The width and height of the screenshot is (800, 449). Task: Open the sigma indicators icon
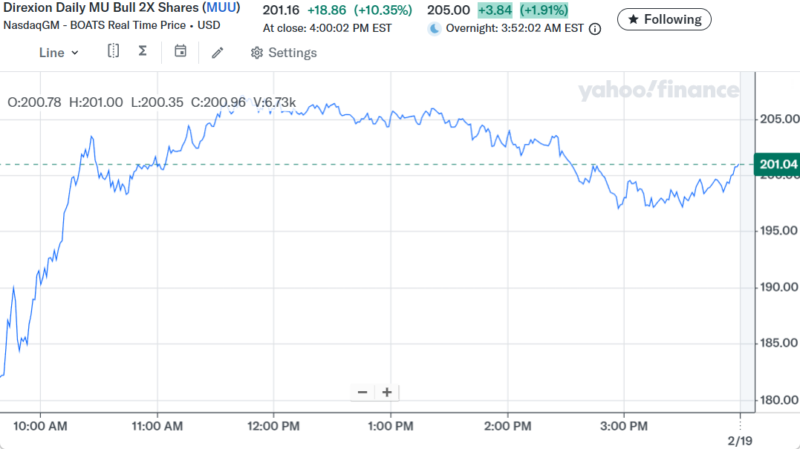point(143,51)
